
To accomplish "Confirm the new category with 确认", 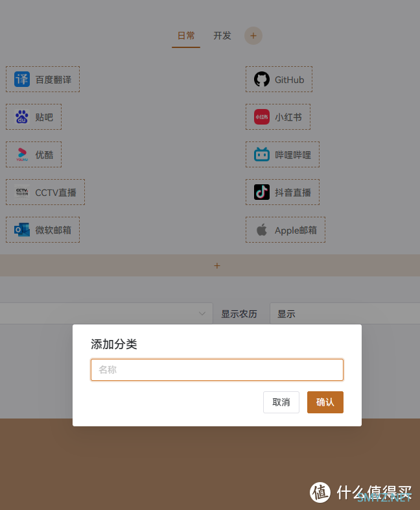I will pyautogui.click(x=325, y=402).
